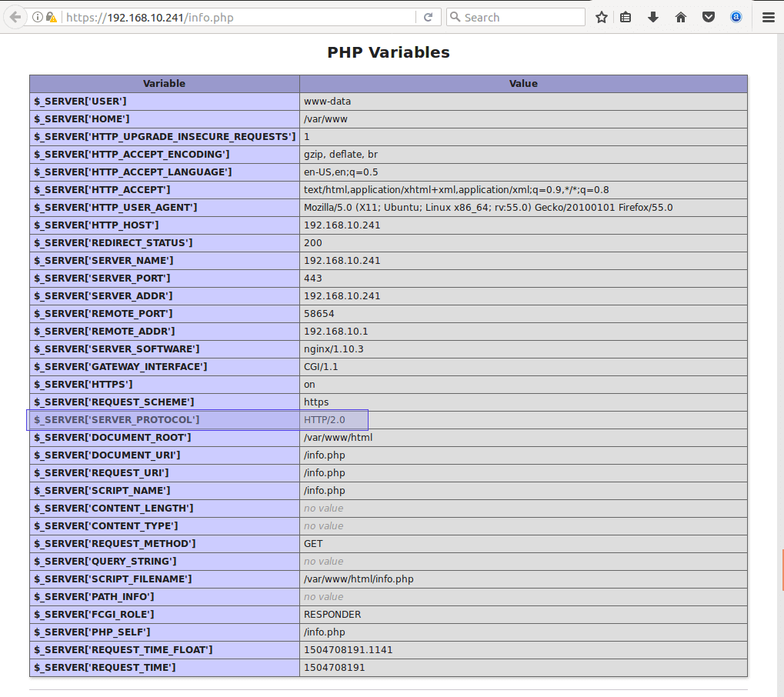Click the blue extension icon in toolbar
The height and width of the screenshot is (697, 784).
pyautogui.click(x=736, y=18)
